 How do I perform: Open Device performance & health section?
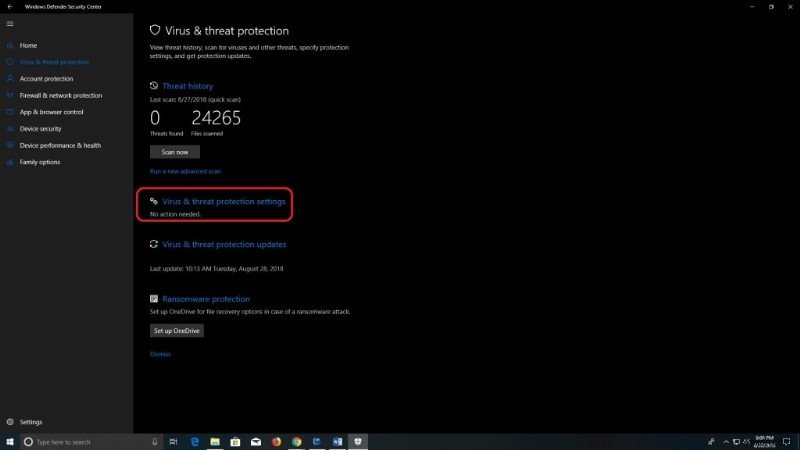[x=60, y=145]
